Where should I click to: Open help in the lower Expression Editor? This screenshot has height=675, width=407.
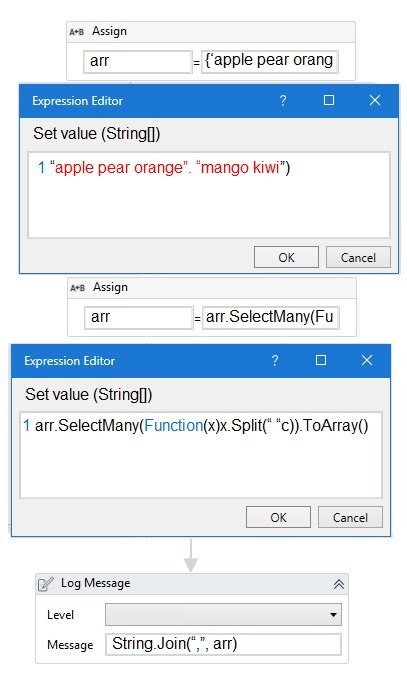275,360
